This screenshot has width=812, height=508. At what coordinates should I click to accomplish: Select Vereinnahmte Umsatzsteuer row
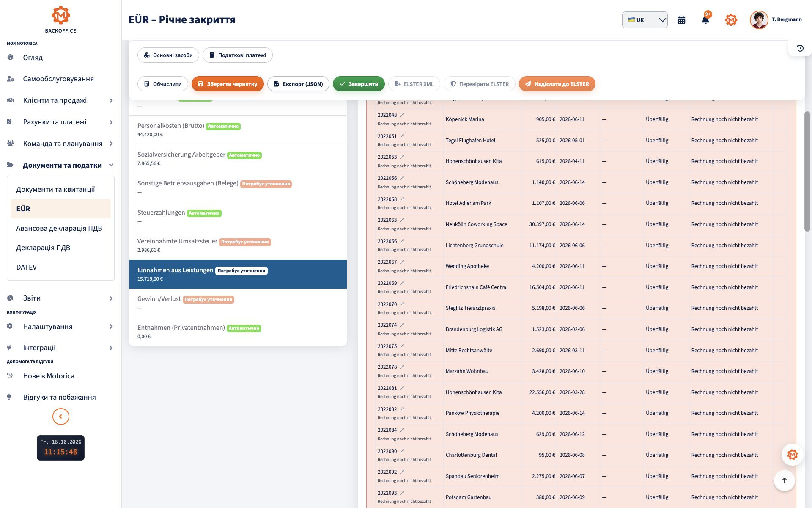click(x=238, y=246)
